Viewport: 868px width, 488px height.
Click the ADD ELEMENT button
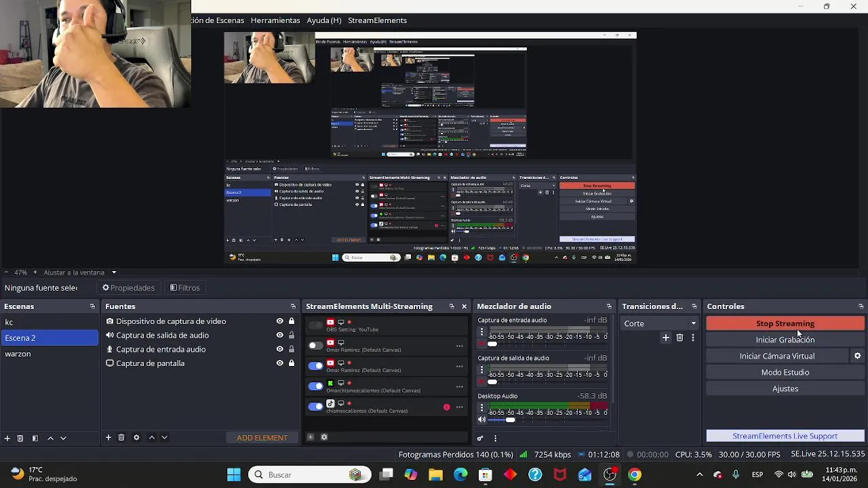coord(262,438)
